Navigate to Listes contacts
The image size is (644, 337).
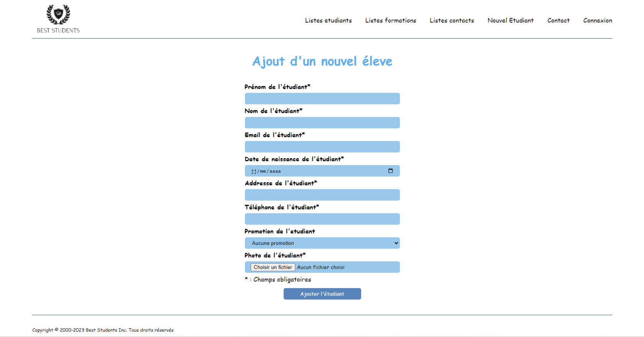pos(452,21)
